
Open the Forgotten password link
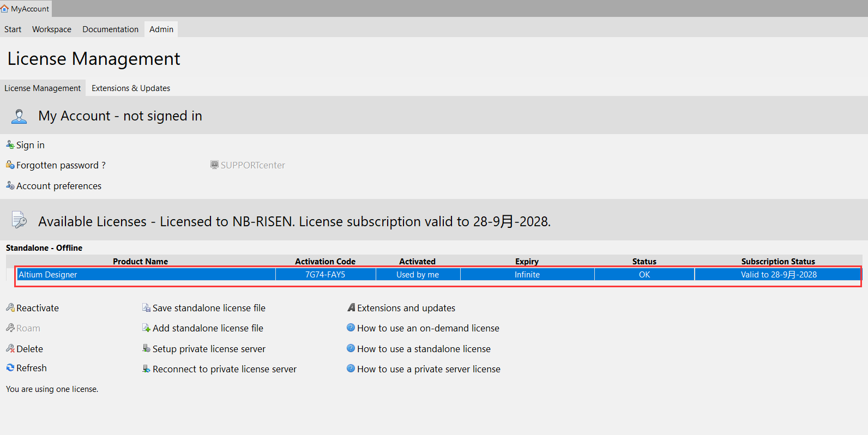[x=61, y=165]
